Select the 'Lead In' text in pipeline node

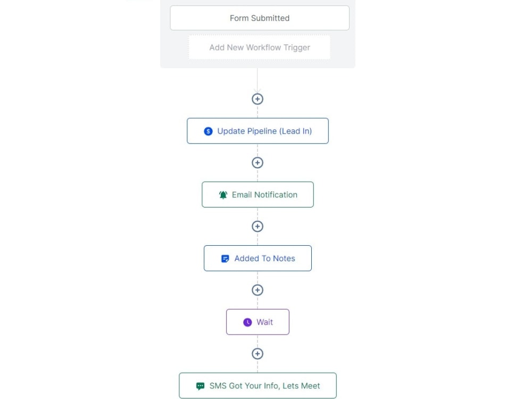pyautogui.click(x=295, y=131)
